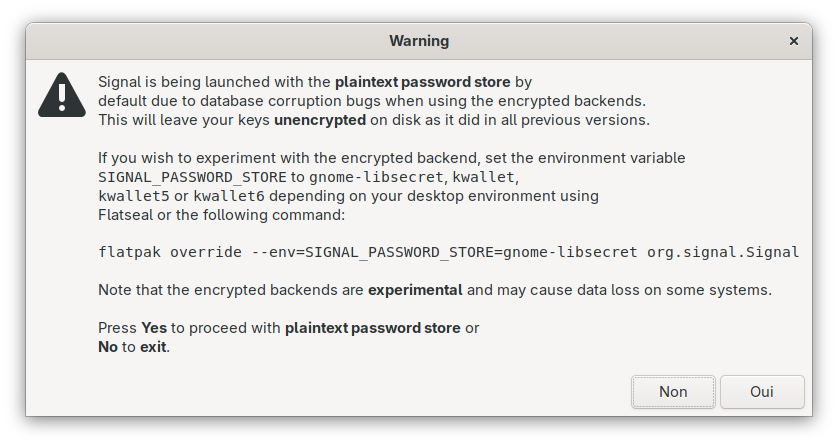Click 'plaintext password store' in first line
The height and width of the screenshot is (445, 838).
[423, 82]
